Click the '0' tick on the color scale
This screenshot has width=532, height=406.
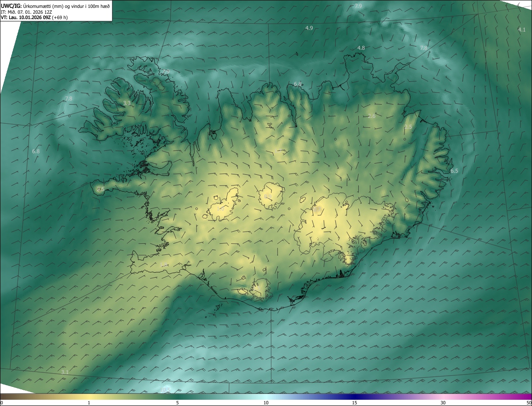[x=2, y=403]
